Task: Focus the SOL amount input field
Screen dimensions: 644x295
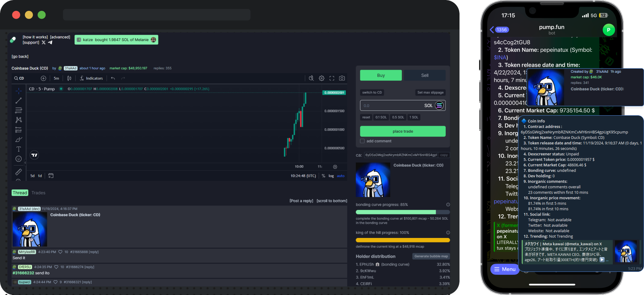Action: pos(402,106)
